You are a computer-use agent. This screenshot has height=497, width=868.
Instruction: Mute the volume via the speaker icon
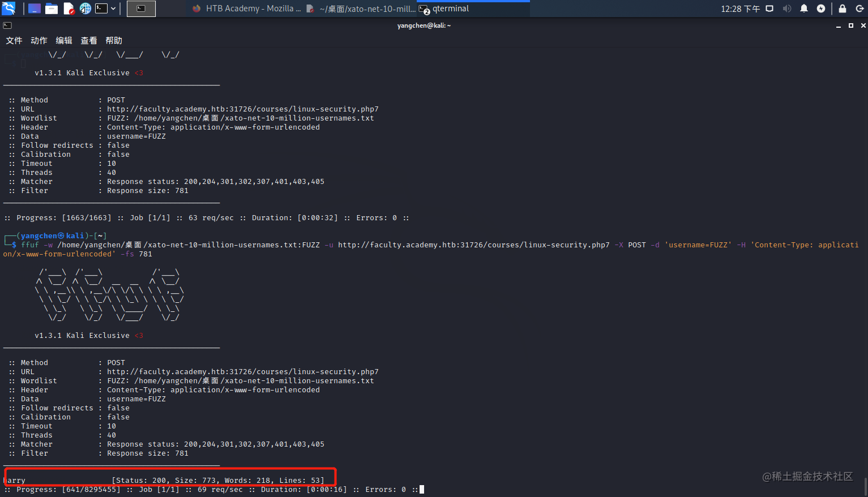tap(787, 8)
